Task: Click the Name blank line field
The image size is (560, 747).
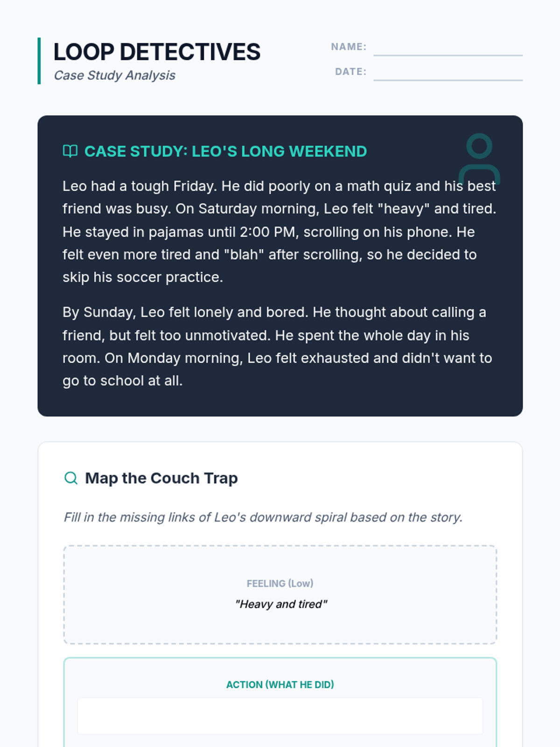Action: tap(448, 49)
